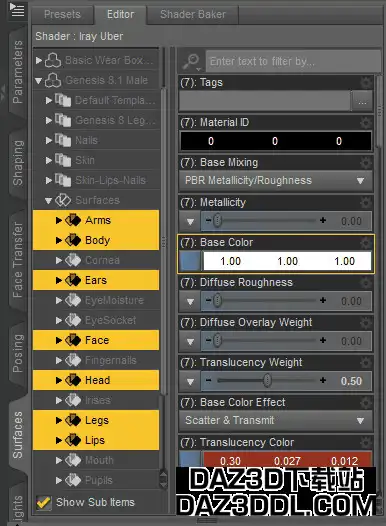
Task: Click the Pupils surface icon
Action: tap(73, 480)
